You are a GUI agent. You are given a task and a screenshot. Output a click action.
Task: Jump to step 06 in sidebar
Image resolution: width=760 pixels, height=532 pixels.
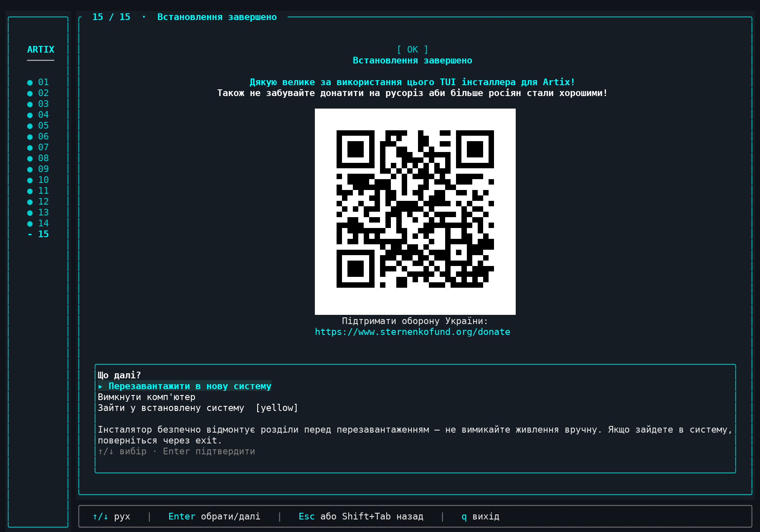pyautogui.click(x=38, y=137)
